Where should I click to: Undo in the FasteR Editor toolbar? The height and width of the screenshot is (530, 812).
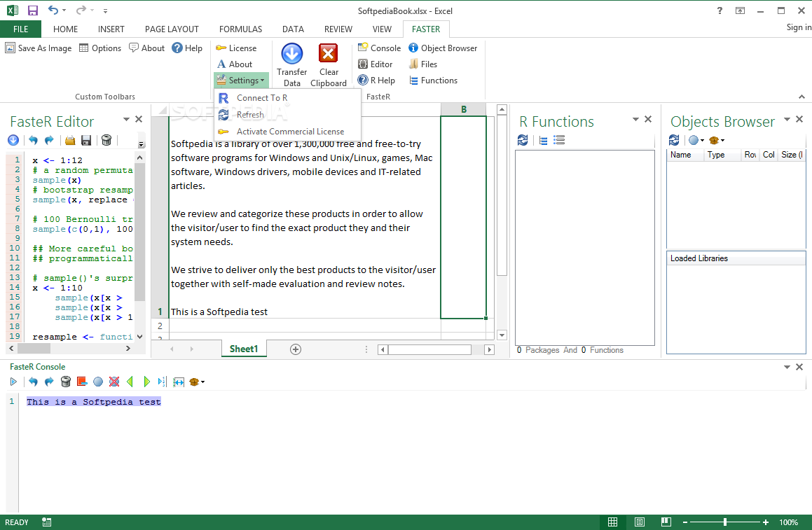(33, 140)
